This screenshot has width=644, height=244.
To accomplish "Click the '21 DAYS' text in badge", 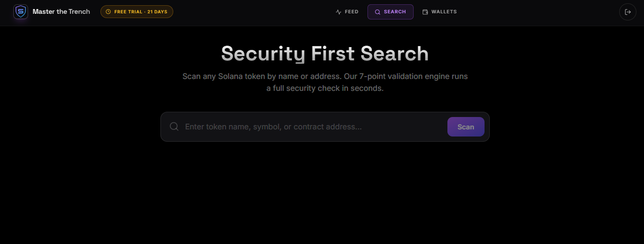I will (158, 12).
